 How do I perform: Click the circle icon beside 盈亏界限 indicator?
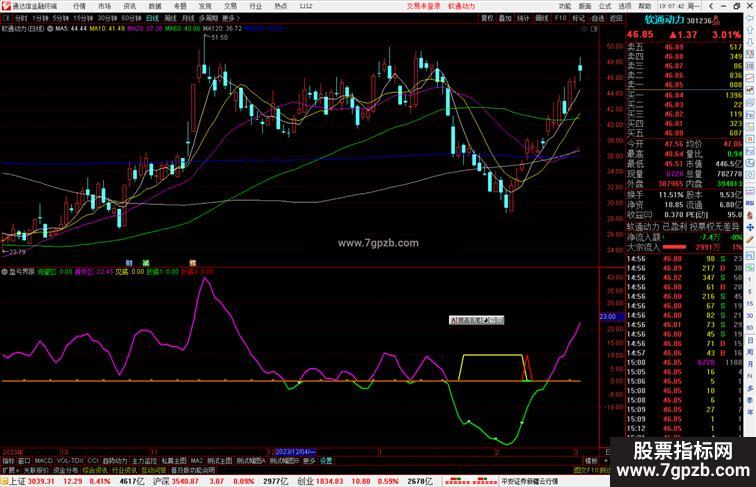(x=4, y=272)
